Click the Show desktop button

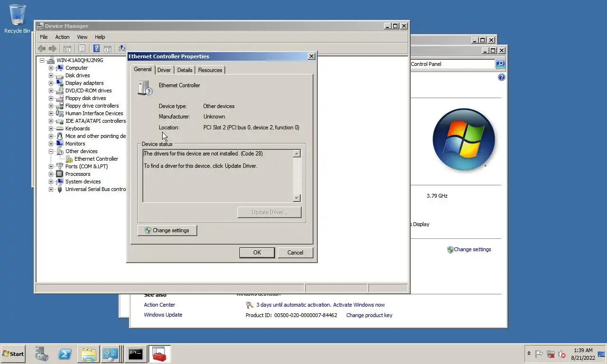tap(602, 354)
